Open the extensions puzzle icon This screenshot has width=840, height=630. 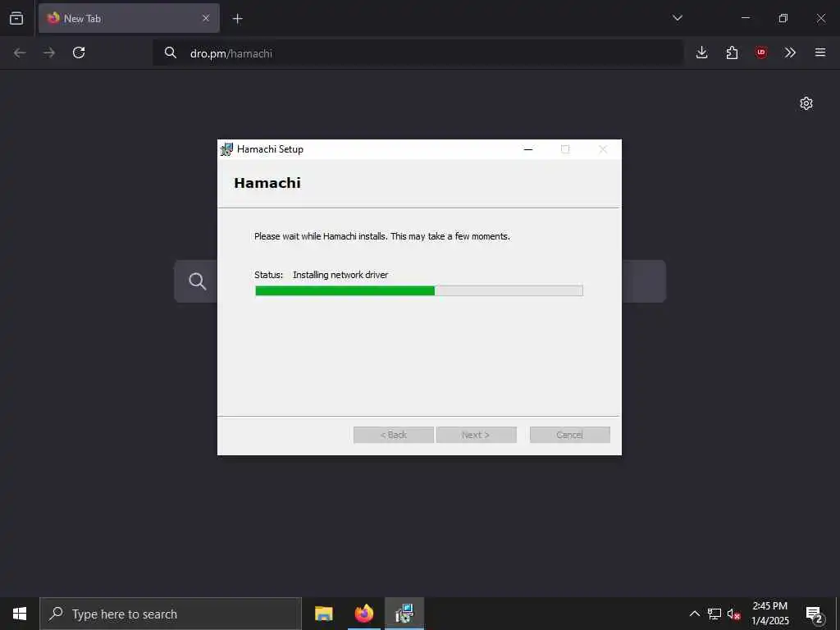coord(732,52)
